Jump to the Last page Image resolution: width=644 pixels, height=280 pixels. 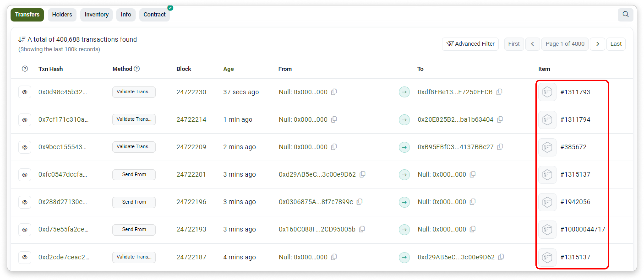click(x=616, y=44)
